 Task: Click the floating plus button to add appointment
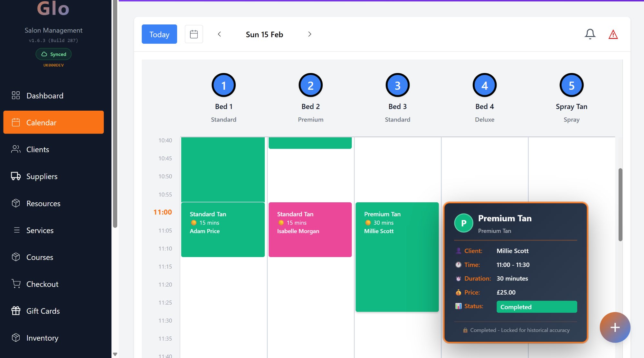point(614,327)
